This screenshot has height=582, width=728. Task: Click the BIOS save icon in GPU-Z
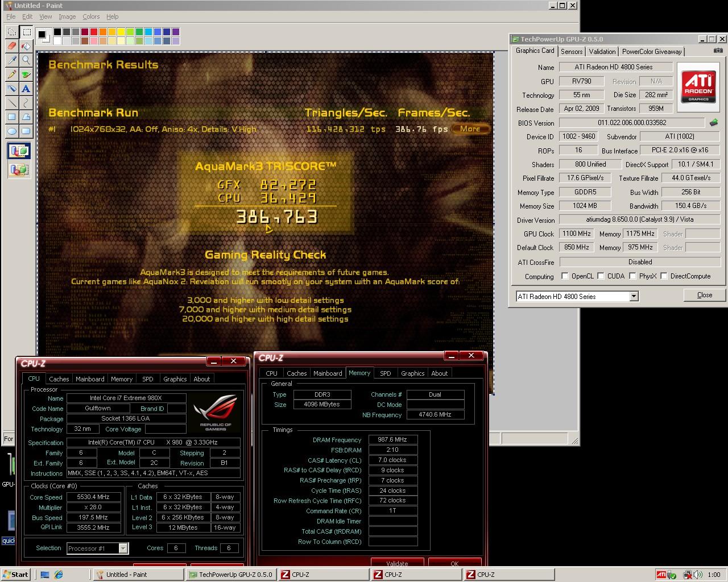click(714, 122)
